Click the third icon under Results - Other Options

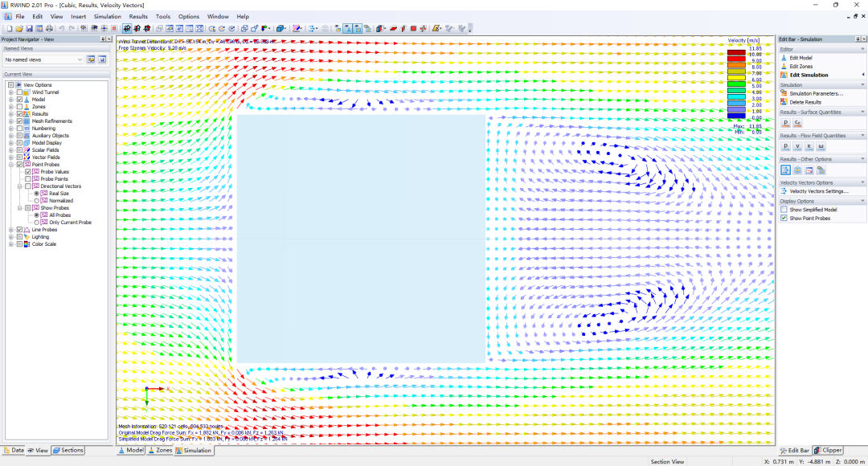[809, 170]
